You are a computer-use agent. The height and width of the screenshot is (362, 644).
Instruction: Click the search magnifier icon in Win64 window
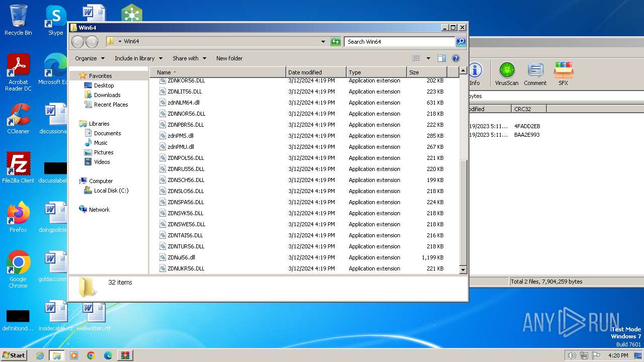point(460,42)
